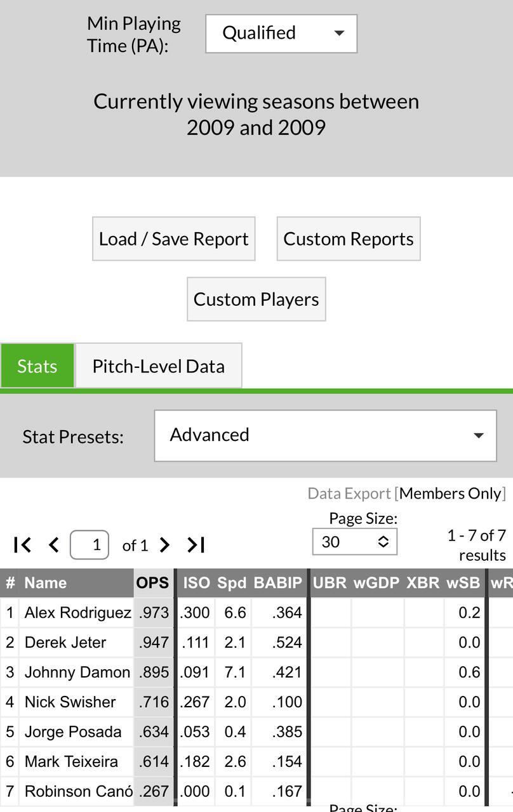Click the page number input field
Screen dimensions: 513x812
(x=90, y=545)
